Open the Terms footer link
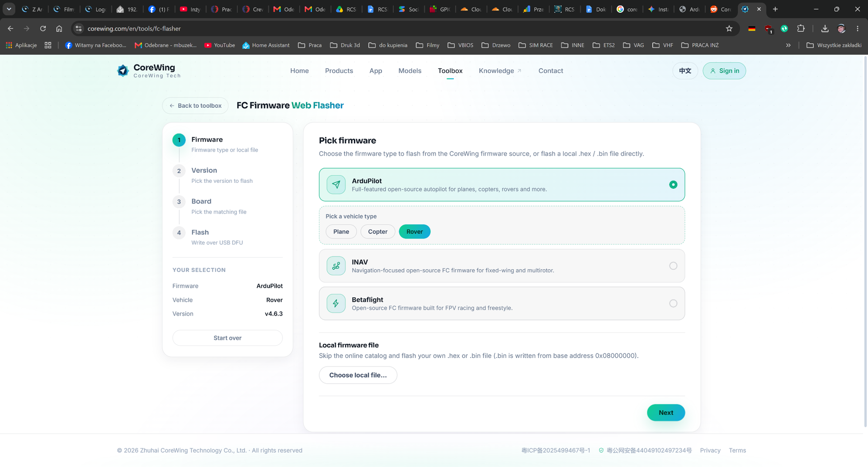 tap(737, 450)
